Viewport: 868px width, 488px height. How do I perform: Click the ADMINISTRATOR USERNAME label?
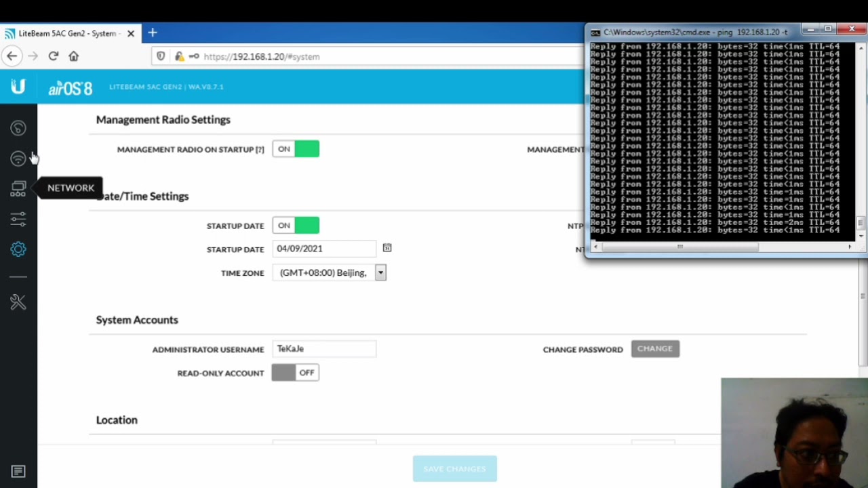[208, 350]
